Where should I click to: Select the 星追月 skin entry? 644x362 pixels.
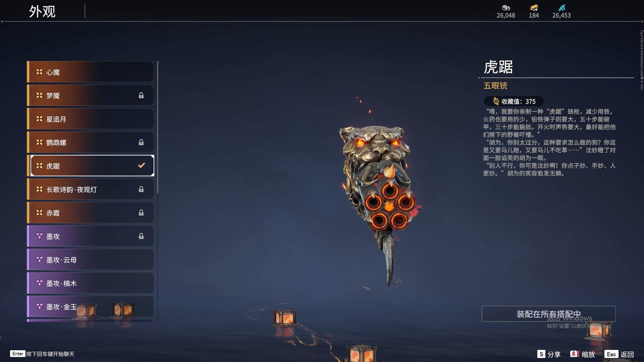coord(91,119)
